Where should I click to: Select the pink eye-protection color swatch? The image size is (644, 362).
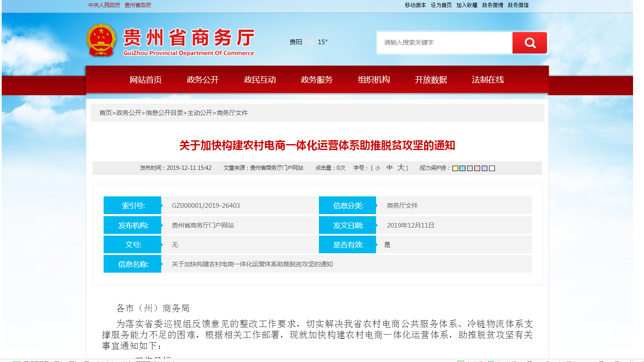tap(477, 169)
